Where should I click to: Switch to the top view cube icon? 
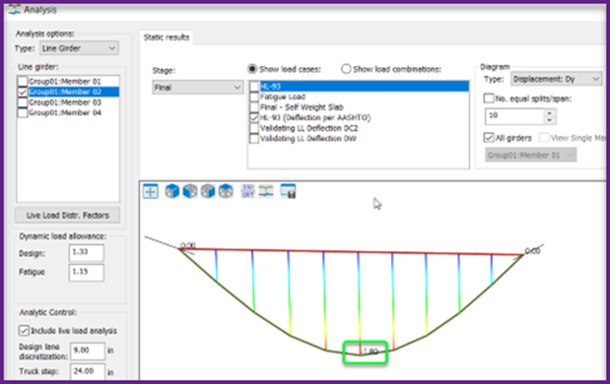click(226, 191)
